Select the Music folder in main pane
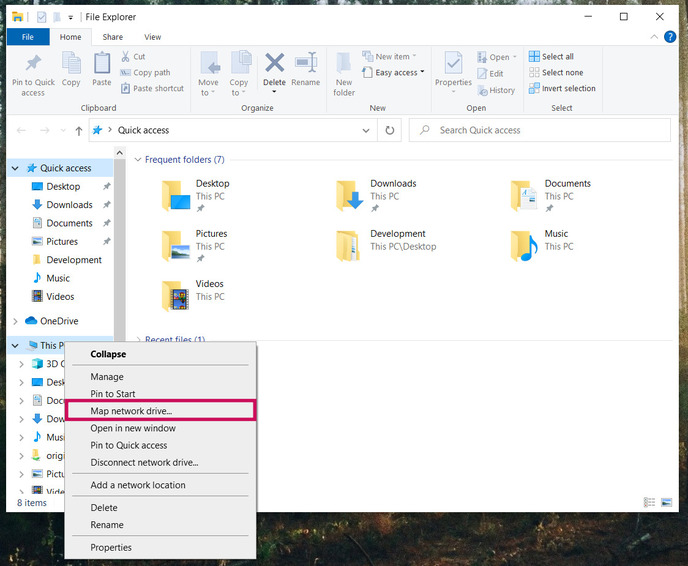 pos(542,246)
